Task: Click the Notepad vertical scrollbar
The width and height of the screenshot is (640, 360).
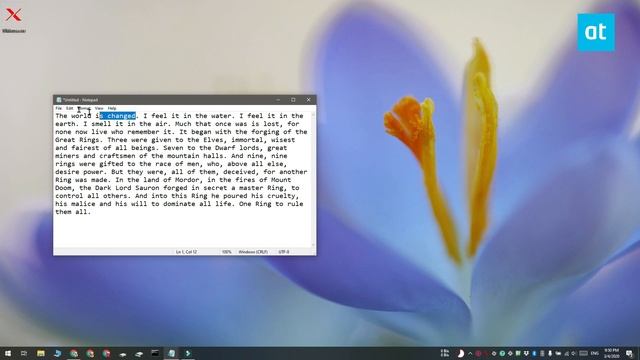Action: coord(313,180)
